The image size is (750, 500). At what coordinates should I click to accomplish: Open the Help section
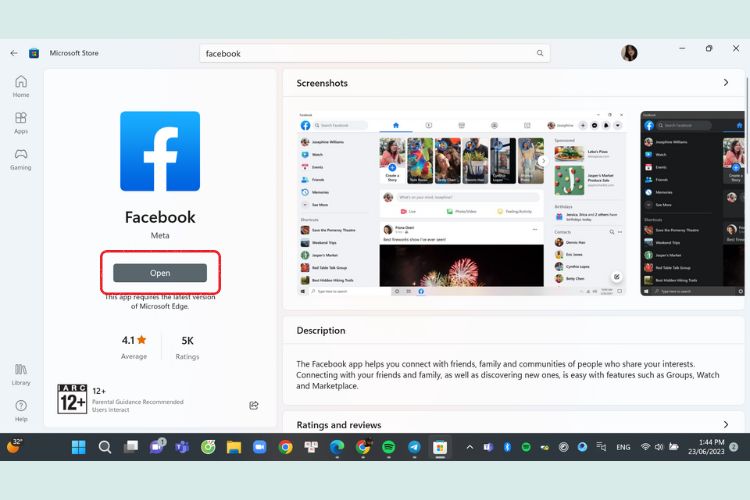pos(21,411)
